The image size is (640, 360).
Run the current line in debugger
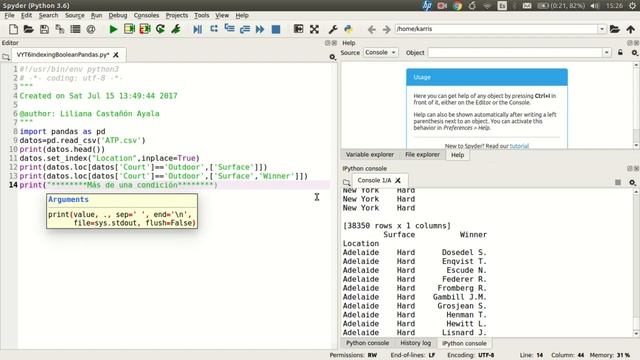point(213,29)
